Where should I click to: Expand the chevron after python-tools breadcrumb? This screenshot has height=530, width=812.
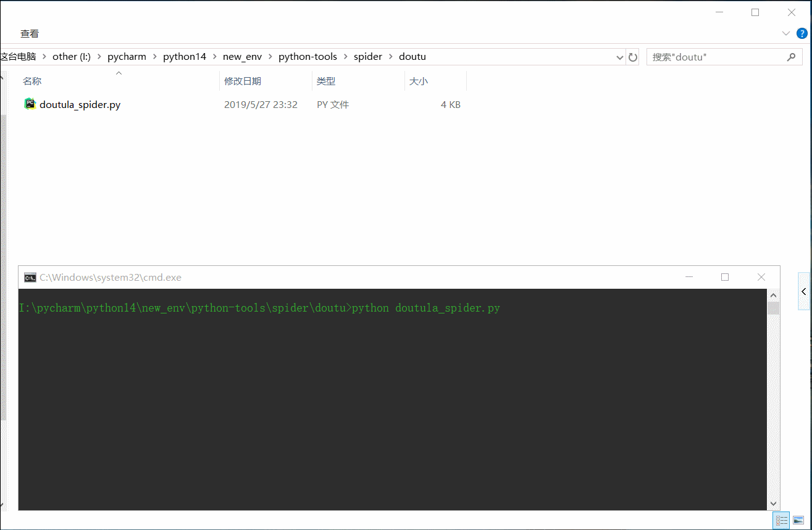[x=345, y=57]
